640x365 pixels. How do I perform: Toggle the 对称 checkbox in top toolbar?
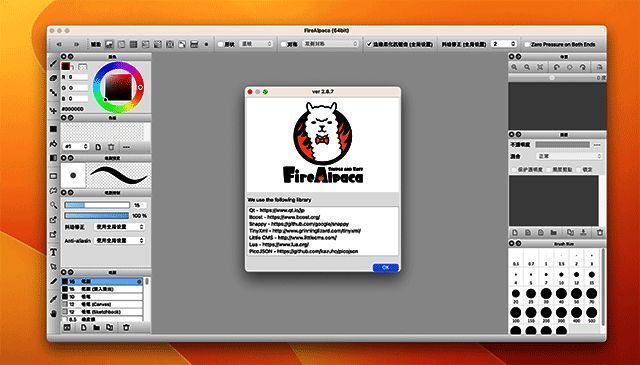click(284, 44)
